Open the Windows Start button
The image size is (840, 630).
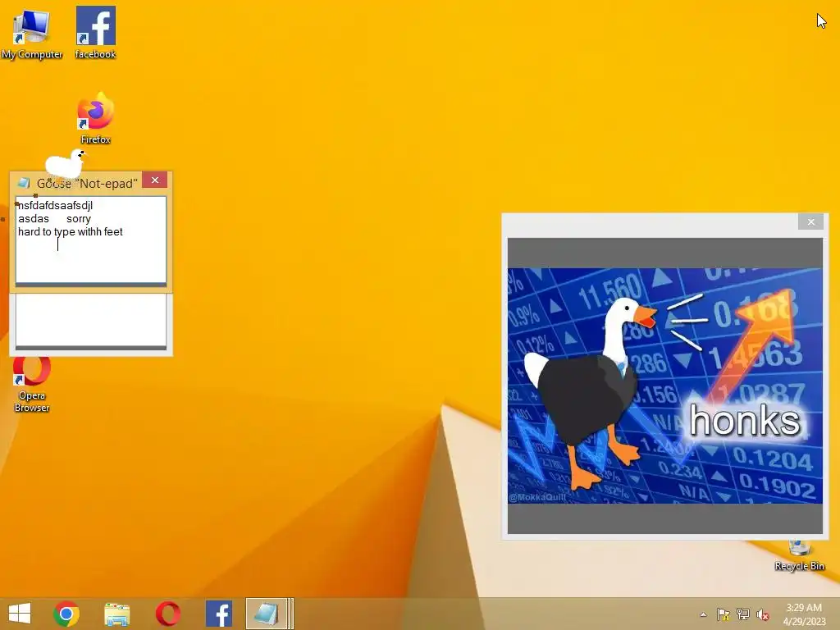point(20,614)
